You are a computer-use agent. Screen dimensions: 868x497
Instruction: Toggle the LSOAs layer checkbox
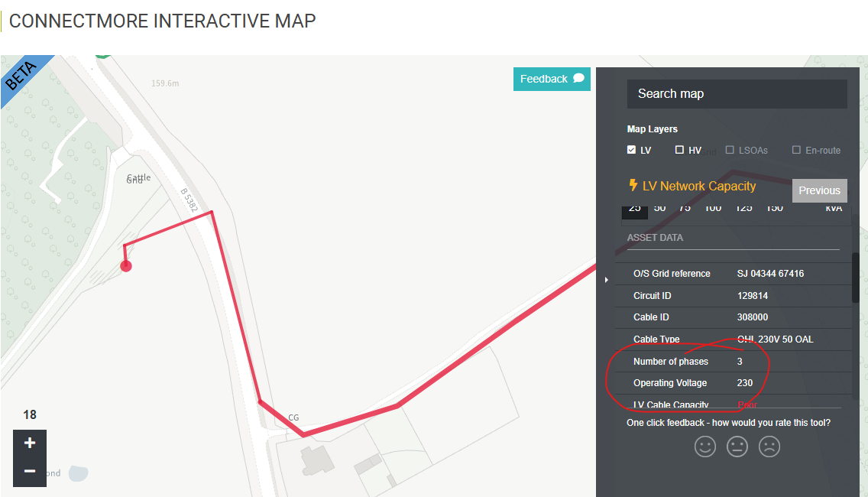[x=730, y=150]
